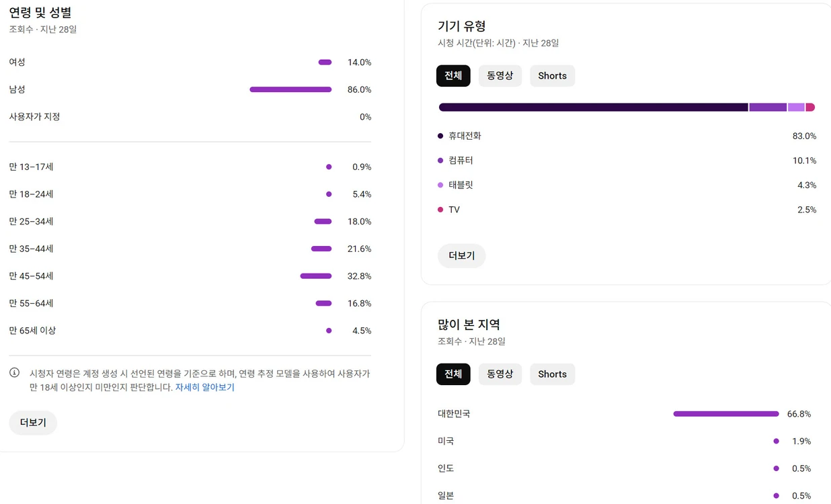Viewport: 831px width, 504px height.
Task: Click the 만 18–24세 label
Action: pos(31,194)
